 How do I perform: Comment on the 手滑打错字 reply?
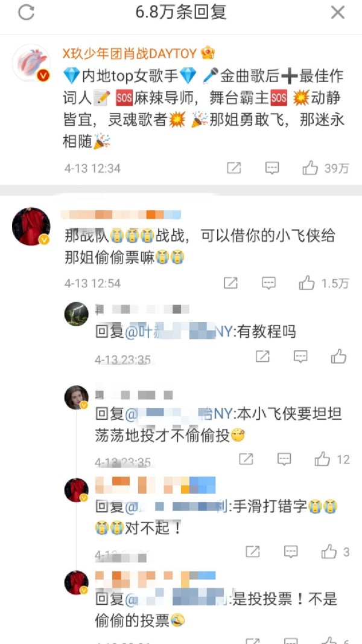click(x=291, y=552)
